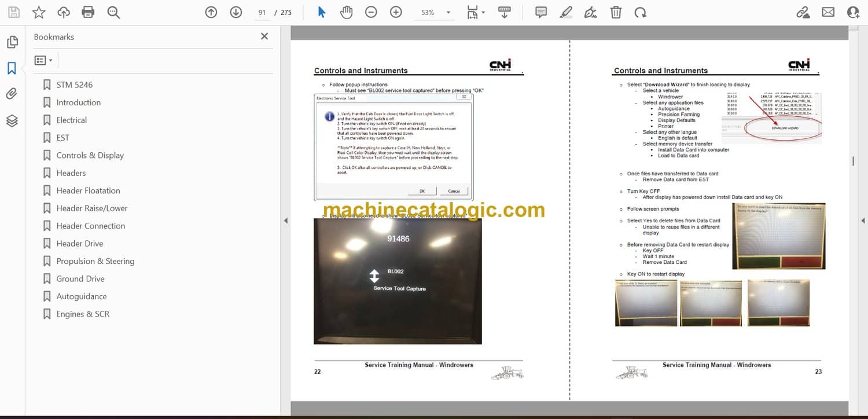Screen dimensions: 868x419
Task: Go to Propulsion & Steering bookmark
Action: pos(95,261)
